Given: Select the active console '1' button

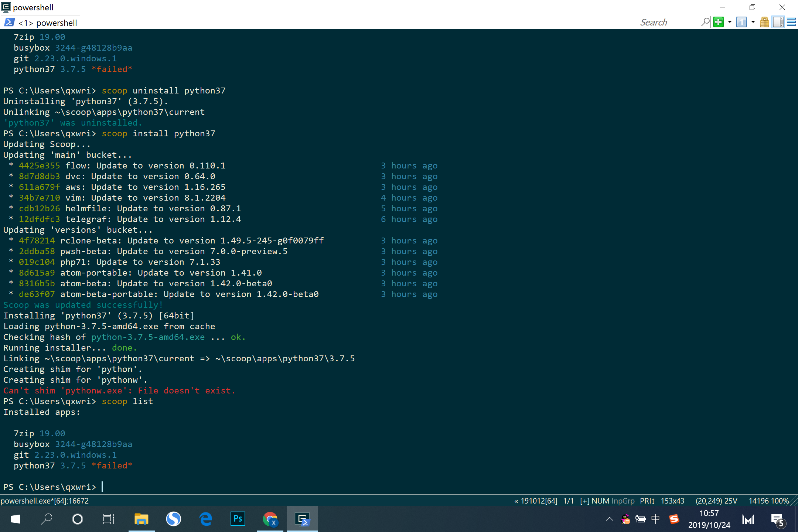Looking at the screenshot, I should [x=742, y=22].
